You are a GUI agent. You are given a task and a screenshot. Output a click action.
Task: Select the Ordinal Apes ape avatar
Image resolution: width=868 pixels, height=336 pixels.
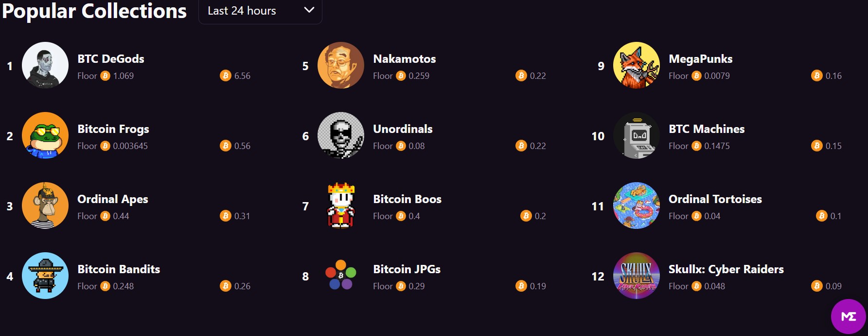coord(45,205)
